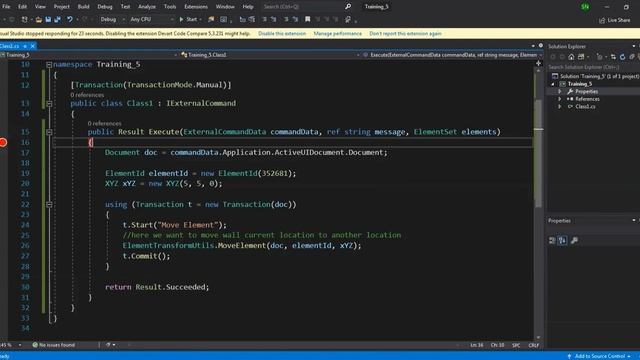The image size is (640, 360).
Task: Click the Alphabetical sort icon in Properties panel
Action: pyautogui.click(x=562, y=240)
